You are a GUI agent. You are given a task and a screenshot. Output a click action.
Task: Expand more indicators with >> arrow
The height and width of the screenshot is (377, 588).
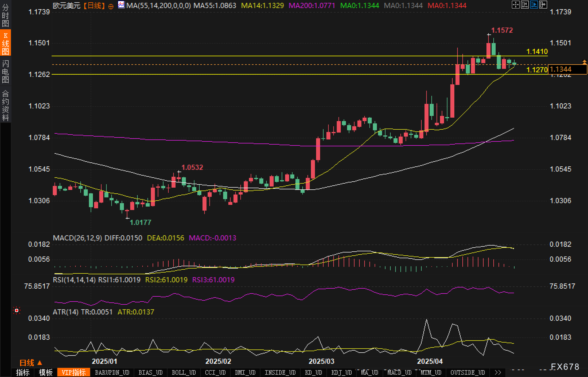(x=498, y=372)
